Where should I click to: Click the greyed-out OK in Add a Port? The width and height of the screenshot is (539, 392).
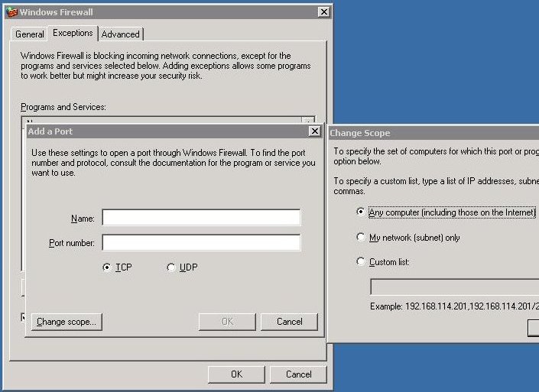coord(227,322)
